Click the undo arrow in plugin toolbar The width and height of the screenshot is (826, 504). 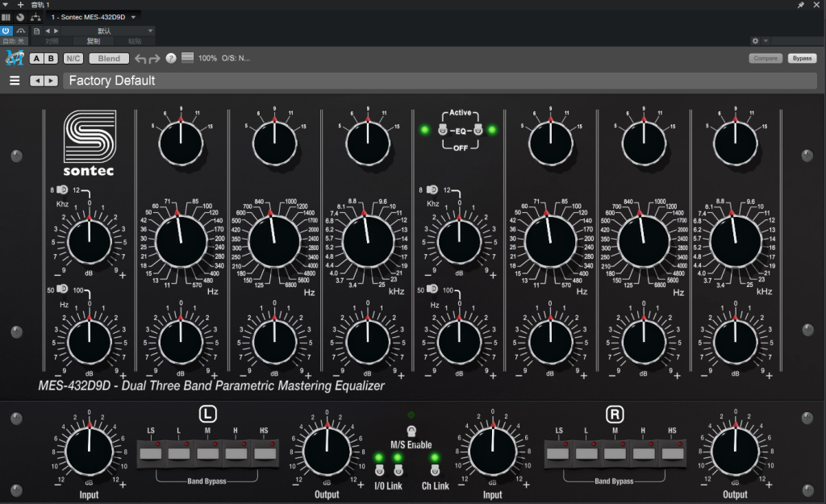(140, 58)
